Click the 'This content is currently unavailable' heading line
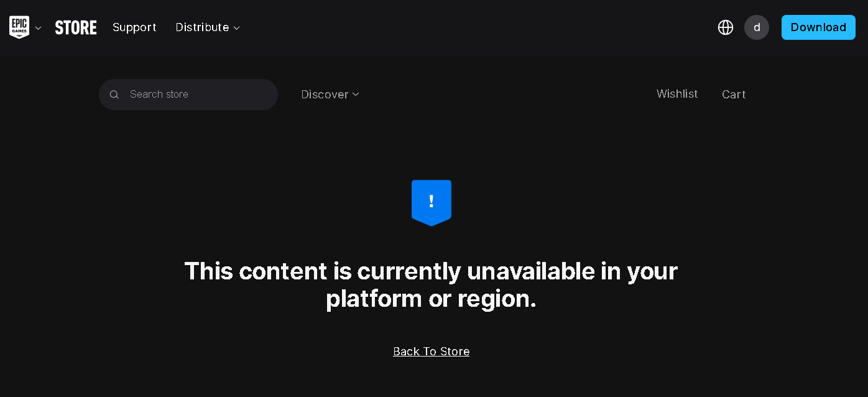The width and height of the screenshot is (868, 397). pos(431,271)
